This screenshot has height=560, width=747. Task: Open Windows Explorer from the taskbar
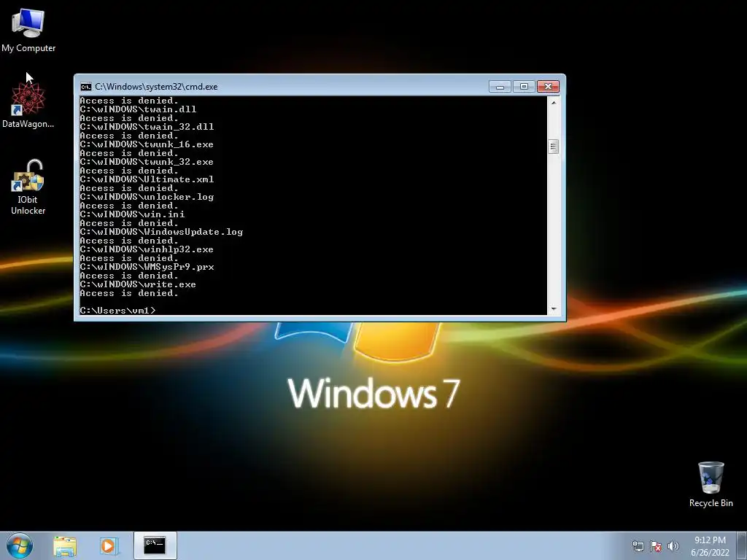pos(65,545)
